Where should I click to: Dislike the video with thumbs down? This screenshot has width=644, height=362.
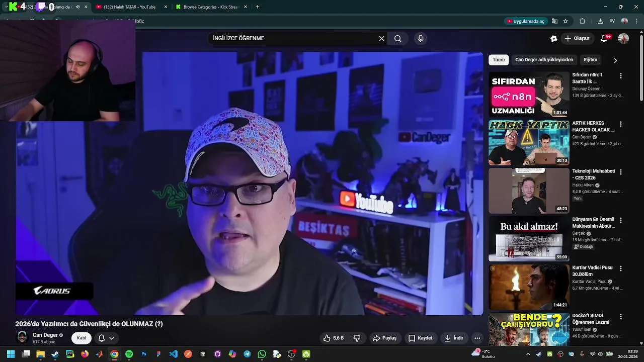pyautogui.click(x=357, y=338)
